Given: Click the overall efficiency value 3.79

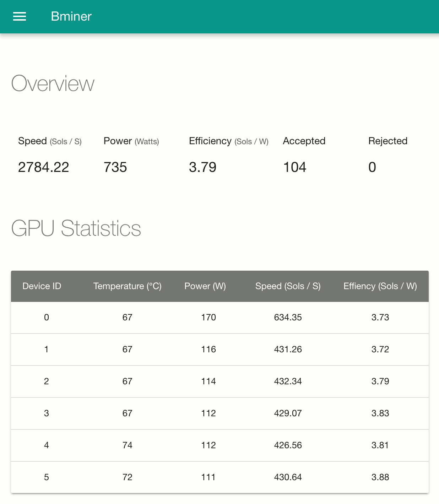Looking at the screenshot, I should pos(203,167).
